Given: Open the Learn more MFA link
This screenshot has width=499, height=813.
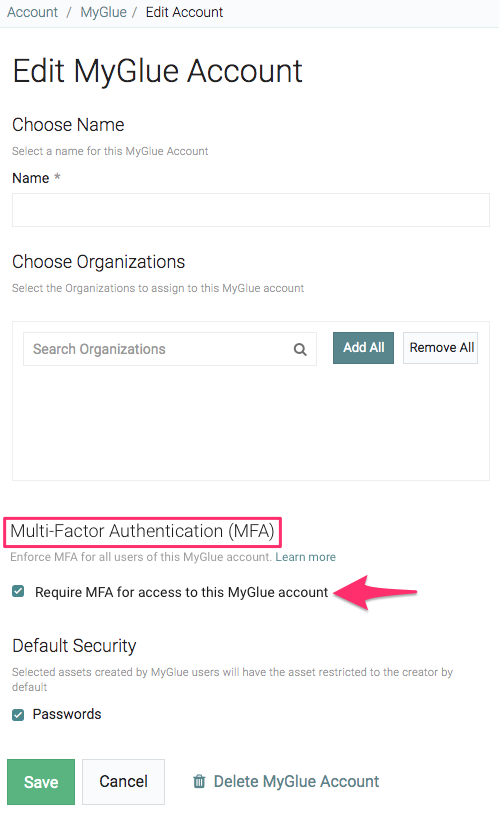Looking at the screenshot, I should [306, 557].
